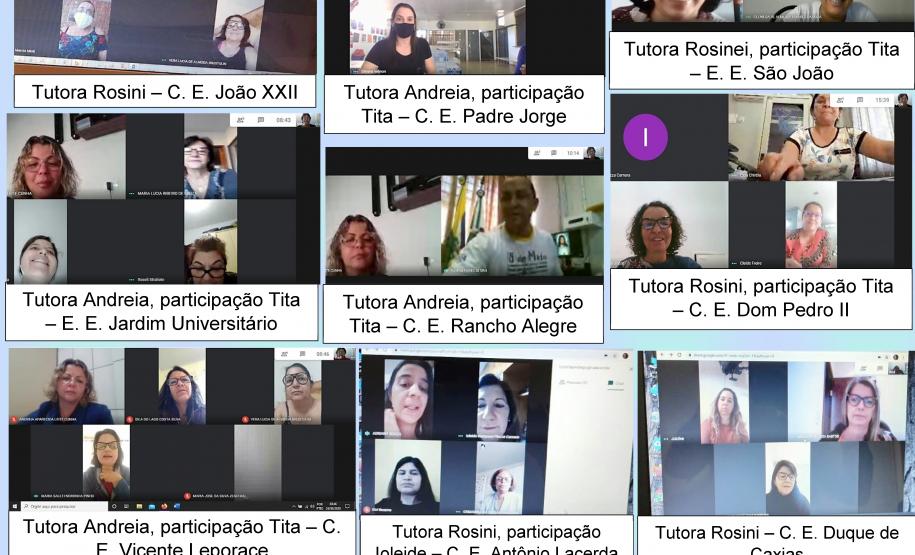Click caption mentioning C. E. Dom Pedro II
915x555 pixels.
[761, 298]
